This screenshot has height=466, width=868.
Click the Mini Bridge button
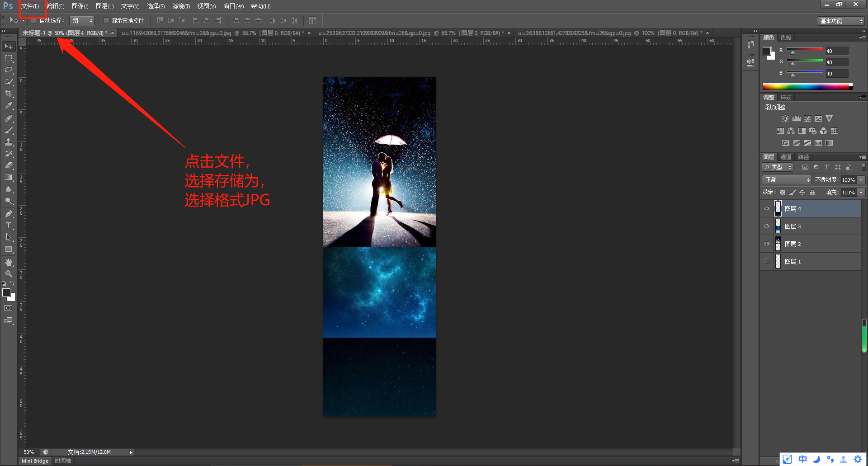click(34, 461)
